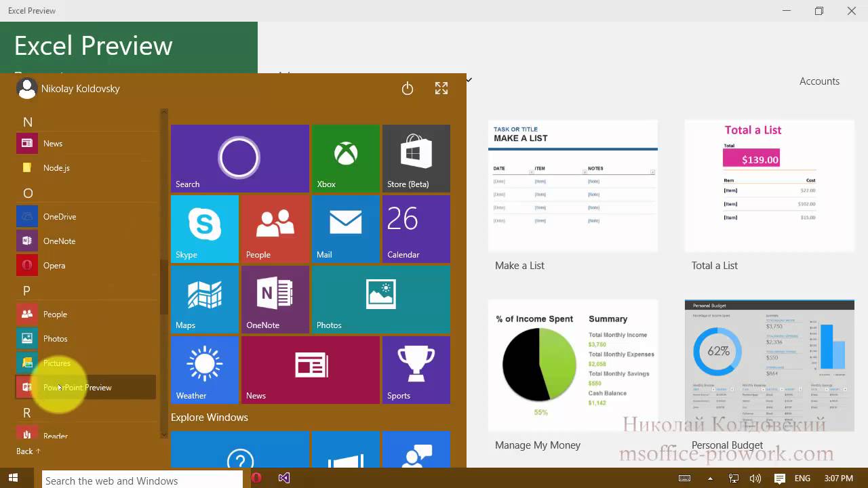Launch Opera from the apps list

(x=86, y=266)
